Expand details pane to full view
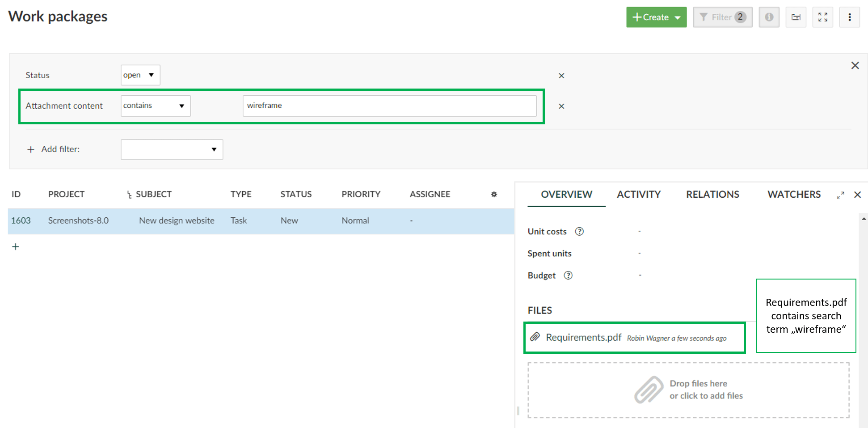This screenshot has width=868, height=428. tap(840, 195)
